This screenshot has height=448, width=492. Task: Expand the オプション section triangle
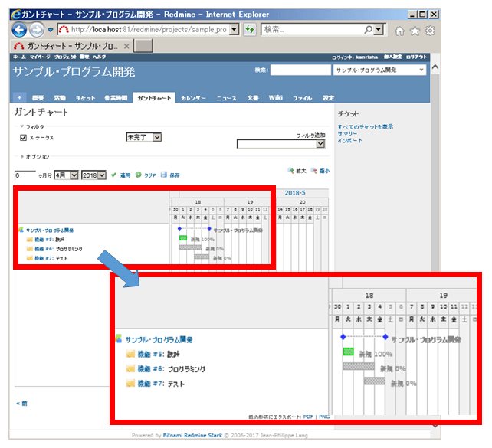point(22,156)
